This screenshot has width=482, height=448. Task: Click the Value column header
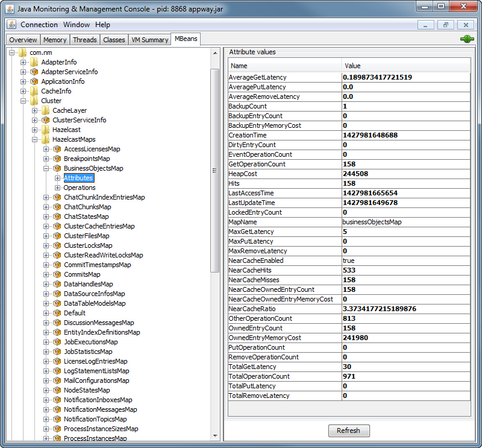pos(406,66)
